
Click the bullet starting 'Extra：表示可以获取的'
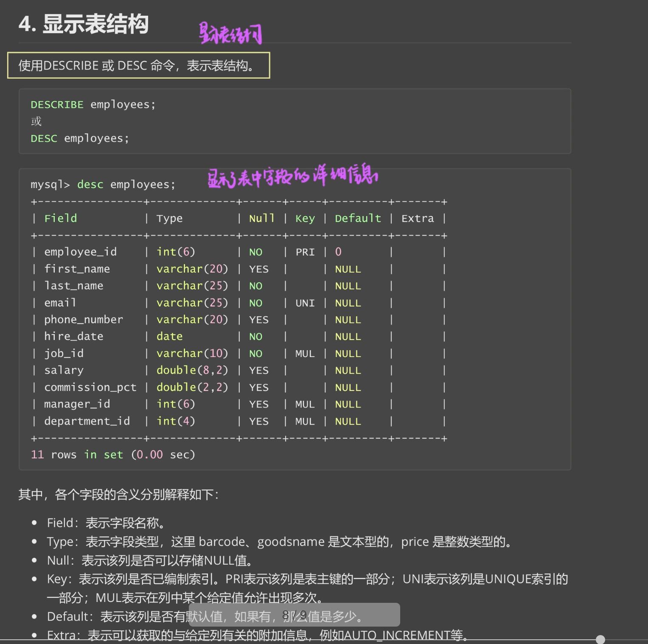coord(257,635)
